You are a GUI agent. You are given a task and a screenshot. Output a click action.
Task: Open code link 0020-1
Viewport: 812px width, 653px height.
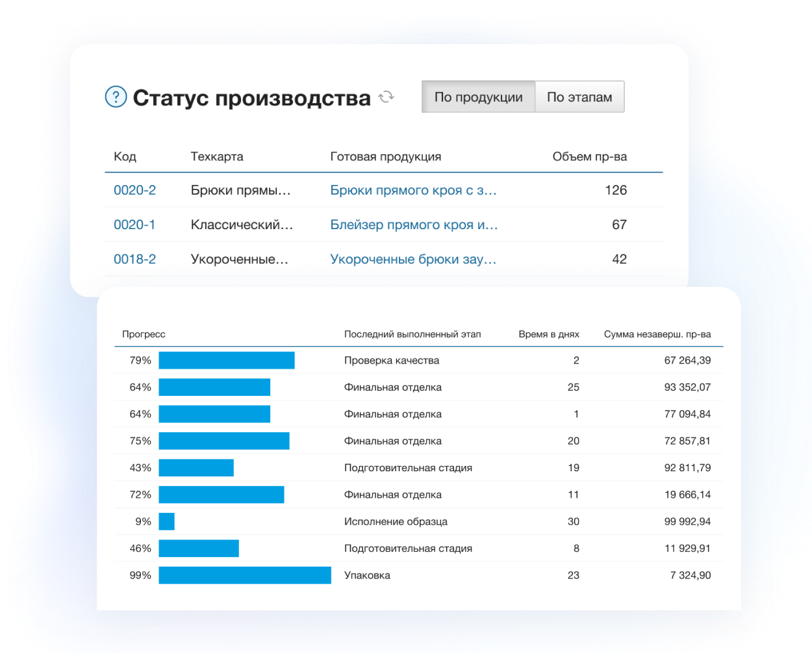tap(134, 225)
